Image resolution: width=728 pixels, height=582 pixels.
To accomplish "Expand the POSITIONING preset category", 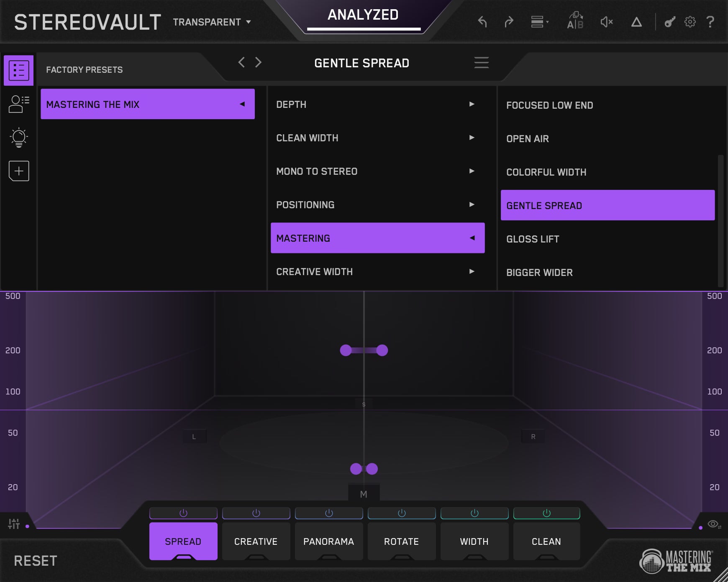I will [x=378, y=204].
